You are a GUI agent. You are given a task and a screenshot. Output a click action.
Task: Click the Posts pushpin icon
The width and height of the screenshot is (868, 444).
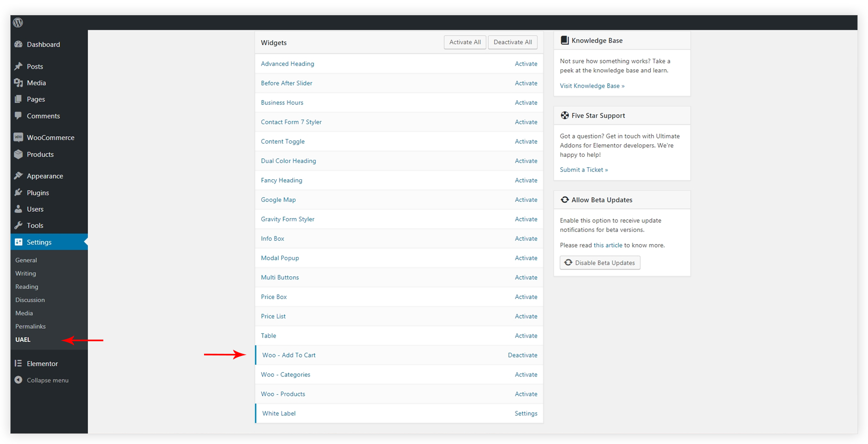[x=18, y=67]
